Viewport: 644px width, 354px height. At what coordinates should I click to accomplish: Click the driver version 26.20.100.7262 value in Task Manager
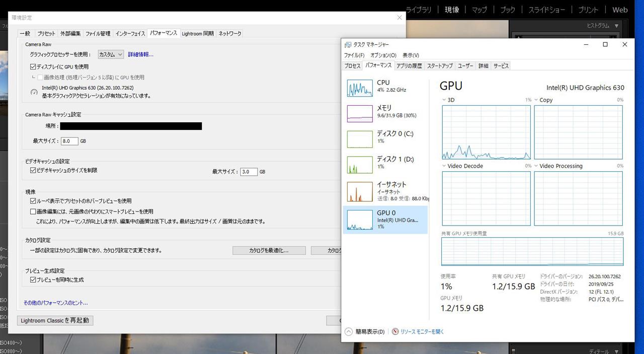605,276
